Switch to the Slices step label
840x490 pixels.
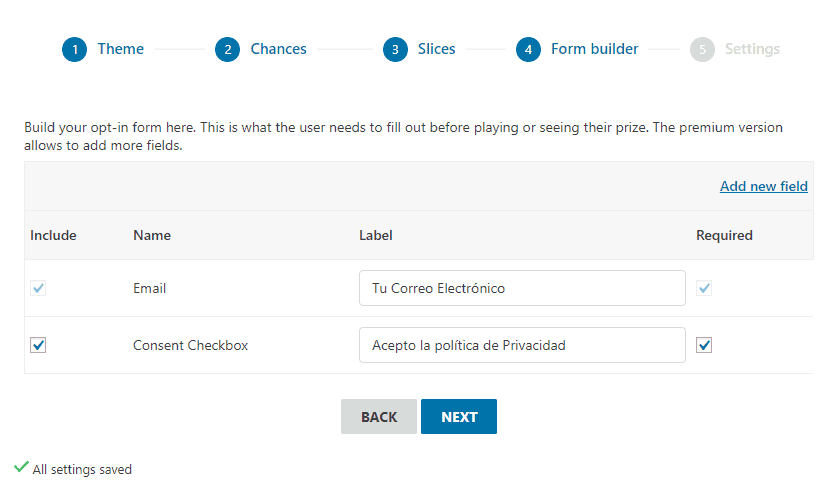click(437, 49)
